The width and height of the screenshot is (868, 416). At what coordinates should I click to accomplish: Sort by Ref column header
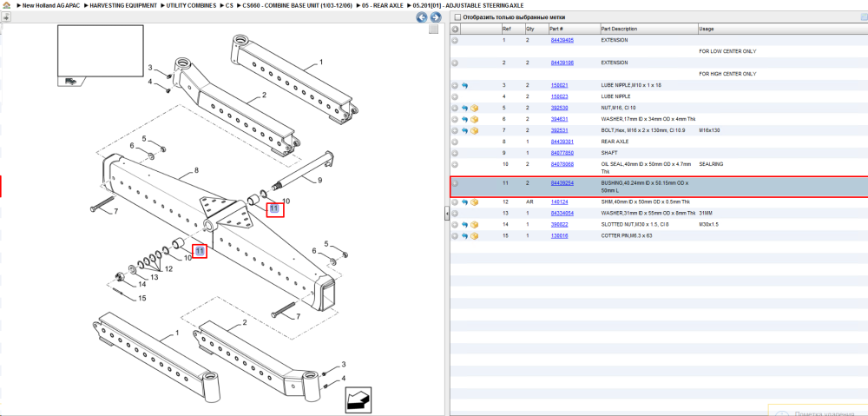(507, 29)
